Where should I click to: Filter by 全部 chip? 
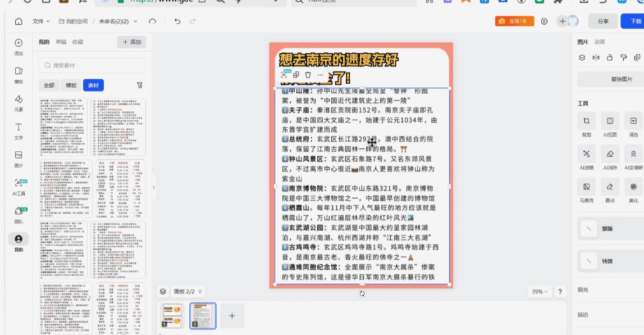click(49, 85)
